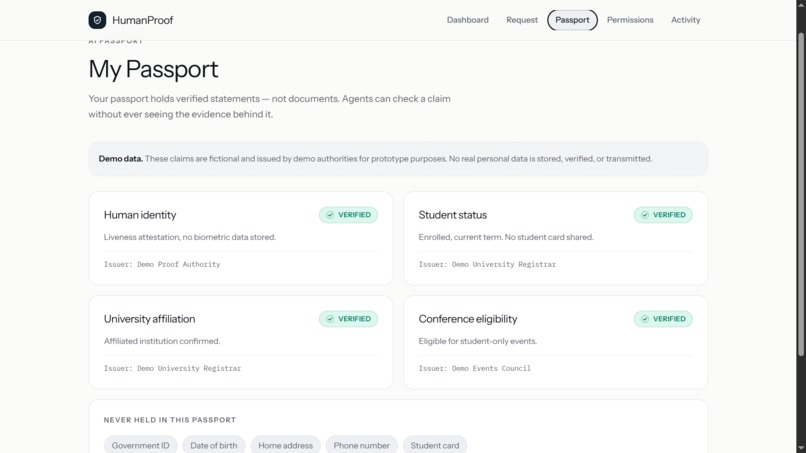The width and height of the screenshot is (806, 453).
Task: Click 'Issuer: Demo Events Council' text
Action: click(474, 368)
